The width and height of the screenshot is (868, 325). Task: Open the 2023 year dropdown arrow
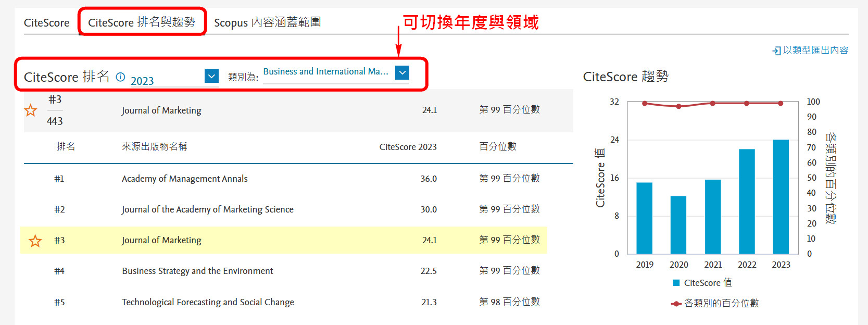211,76
